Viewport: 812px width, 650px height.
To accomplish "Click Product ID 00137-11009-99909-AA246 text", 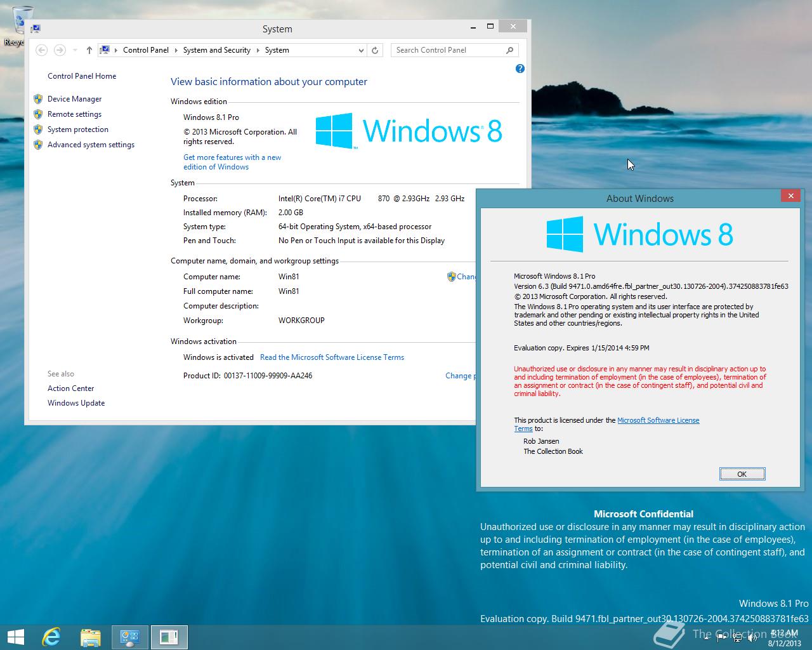I will 247,376.
